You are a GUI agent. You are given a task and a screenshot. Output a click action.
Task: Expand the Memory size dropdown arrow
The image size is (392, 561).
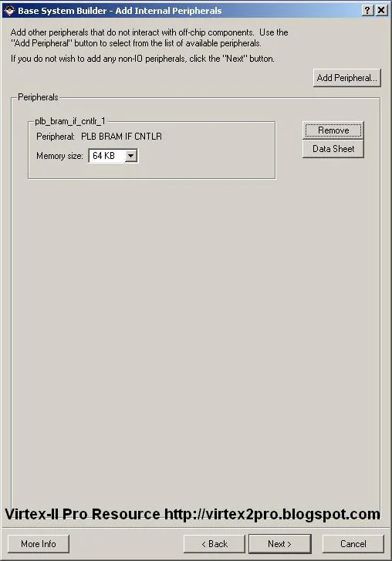[131, 156]
